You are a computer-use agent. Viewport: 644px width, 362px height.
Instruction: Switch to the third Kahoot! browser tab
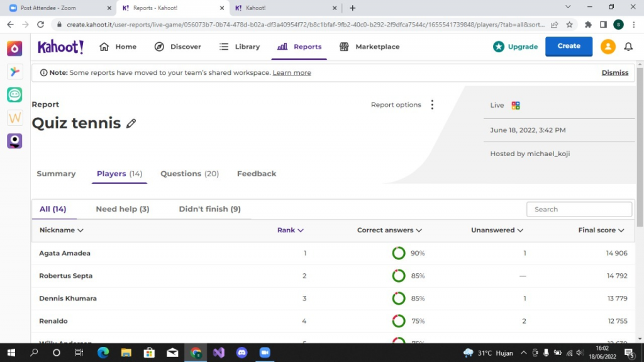coord(286,8)
